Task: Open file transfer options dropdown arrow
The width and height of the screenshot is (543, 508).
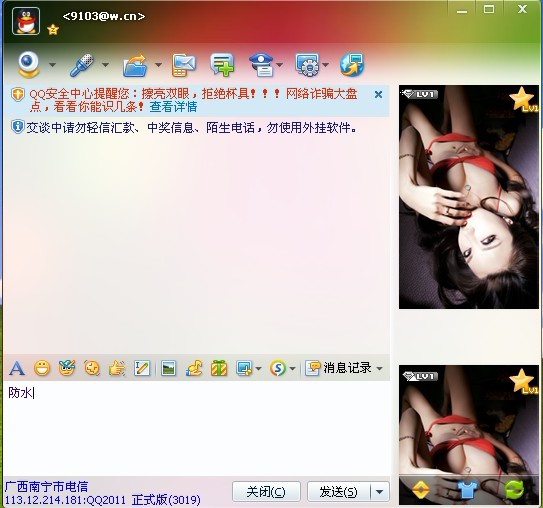Action: 158,64
